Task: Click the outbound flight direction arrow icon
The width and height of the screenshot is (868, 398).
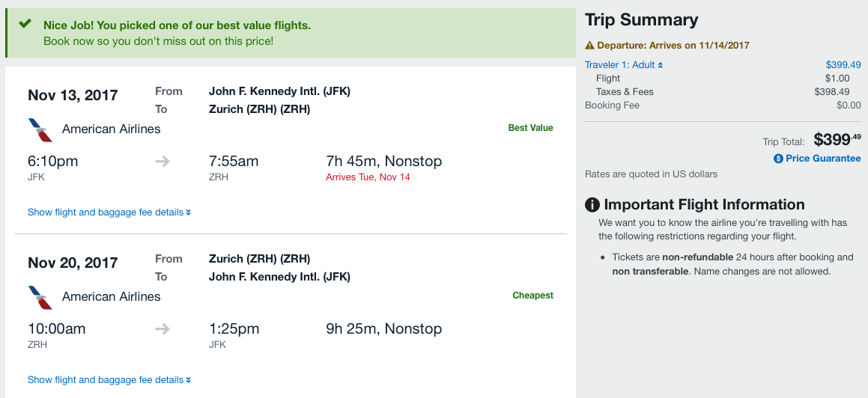Action: [163, 162]
